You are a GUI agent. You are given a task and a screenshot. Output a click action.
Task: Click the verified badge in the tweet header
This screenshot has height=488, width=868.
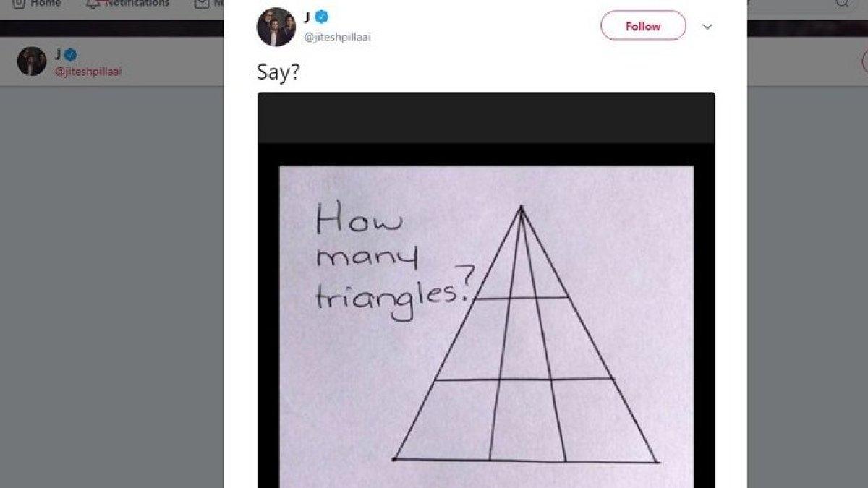(x=320, y=17)
